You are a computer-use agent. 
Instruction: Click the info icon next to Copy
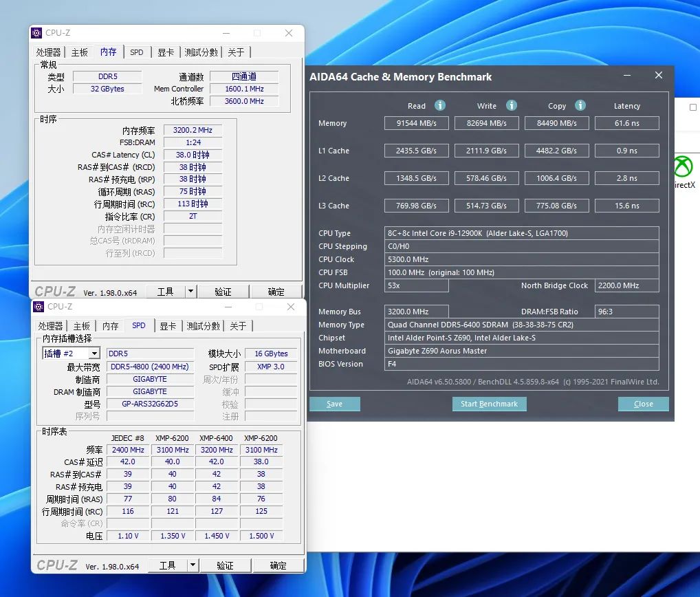point(580,105)
